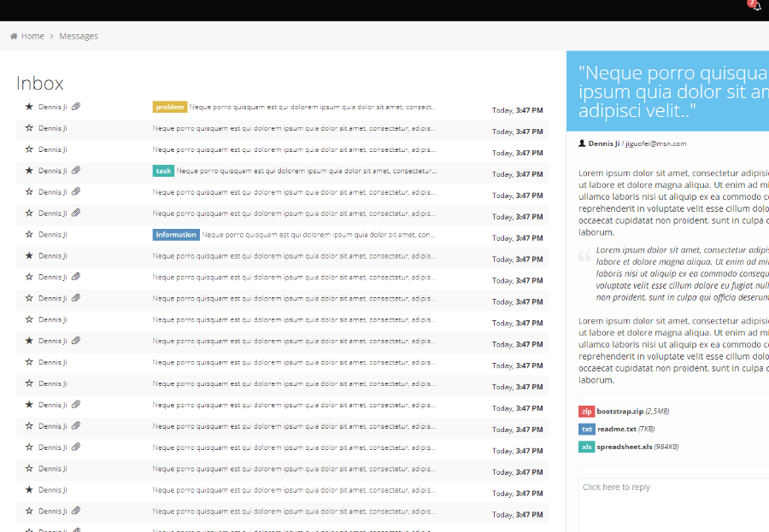Image resolution: width=769 pixels, height=532 pixels.
Task: Star the message labeled 'information'
Action: pos(29,234)
